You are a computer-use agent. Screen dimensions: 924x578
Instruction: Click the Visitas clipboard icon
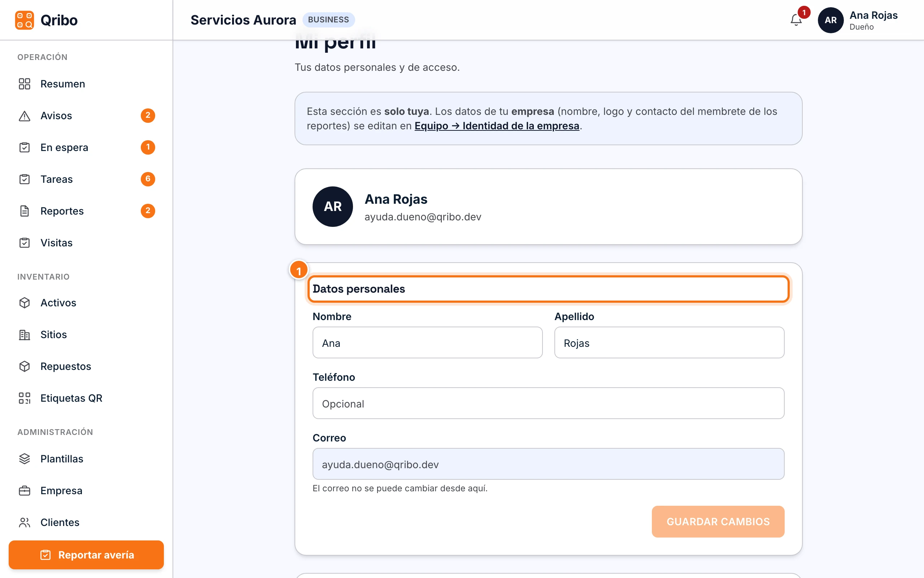[x=25, y=243]
